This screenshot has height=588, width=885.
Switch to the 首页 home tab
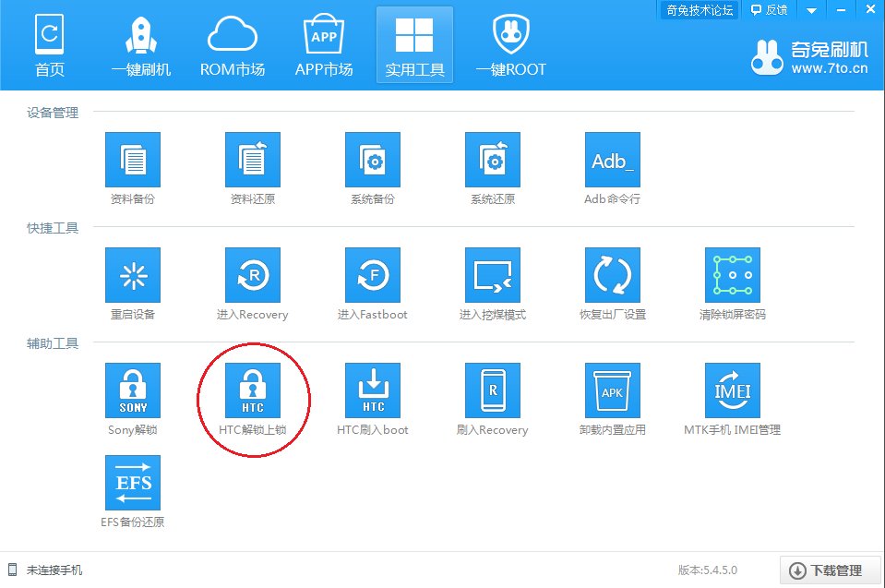[49, 44]
